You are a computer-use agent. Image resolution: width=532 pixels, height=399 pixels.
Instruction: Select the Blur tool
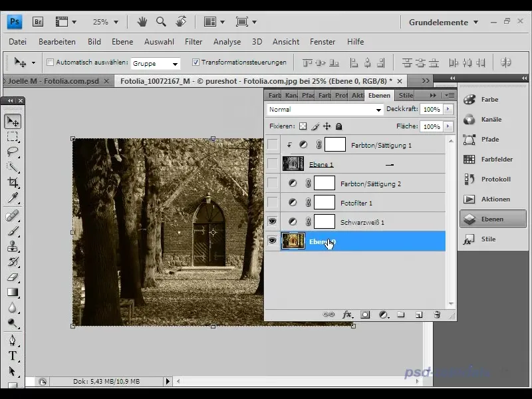tap(13, 307)
